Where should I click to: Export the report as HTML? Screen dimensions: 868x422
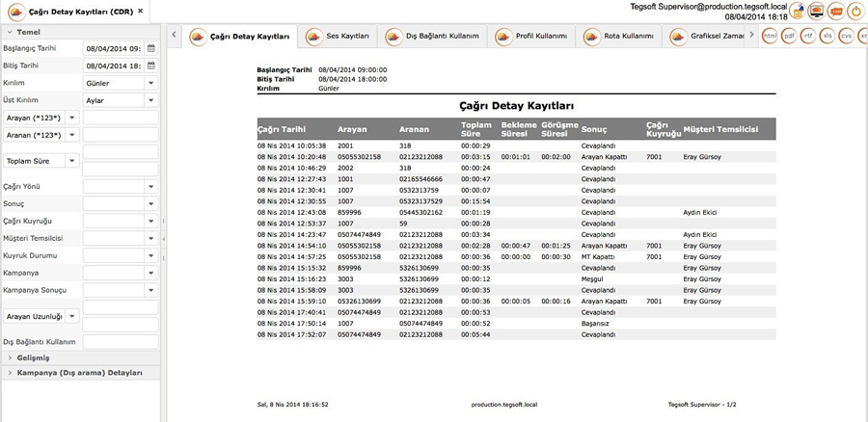click(x=770, y=36)
